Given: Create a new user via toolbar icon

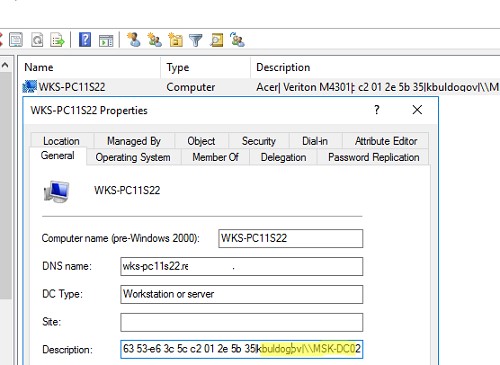Looking at the screenshot, I should [134, 40].
